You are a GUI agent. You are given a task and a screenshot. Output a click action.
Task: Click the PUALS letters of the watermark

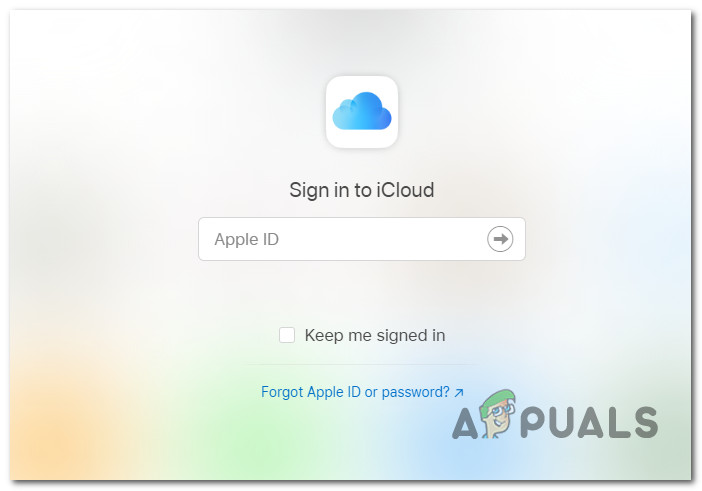click(x=589, y=422)
